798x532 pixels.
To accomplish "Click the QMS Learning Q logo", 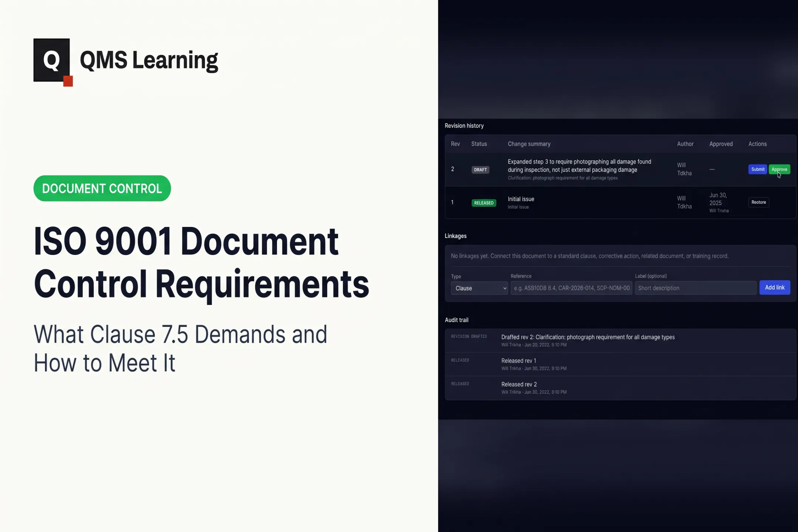I will pyautogui.click(x=53, y=62).
